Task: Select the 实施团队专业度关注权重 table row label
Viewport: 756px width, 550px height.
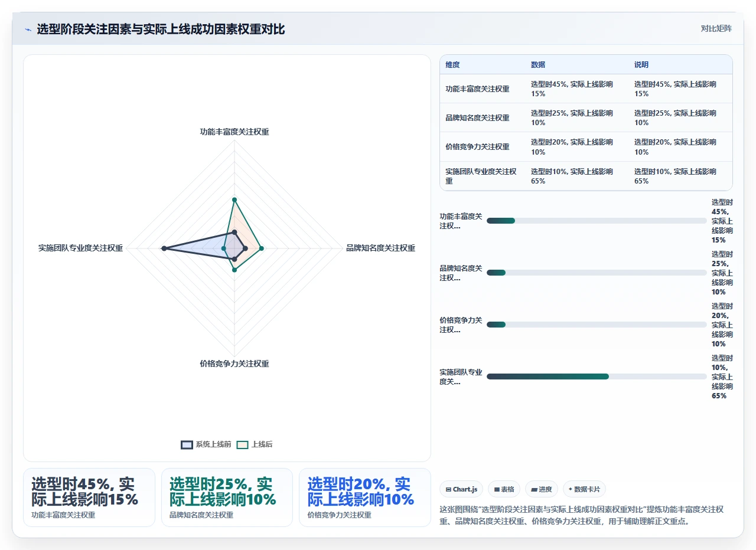Action: [x=481, y=176]
